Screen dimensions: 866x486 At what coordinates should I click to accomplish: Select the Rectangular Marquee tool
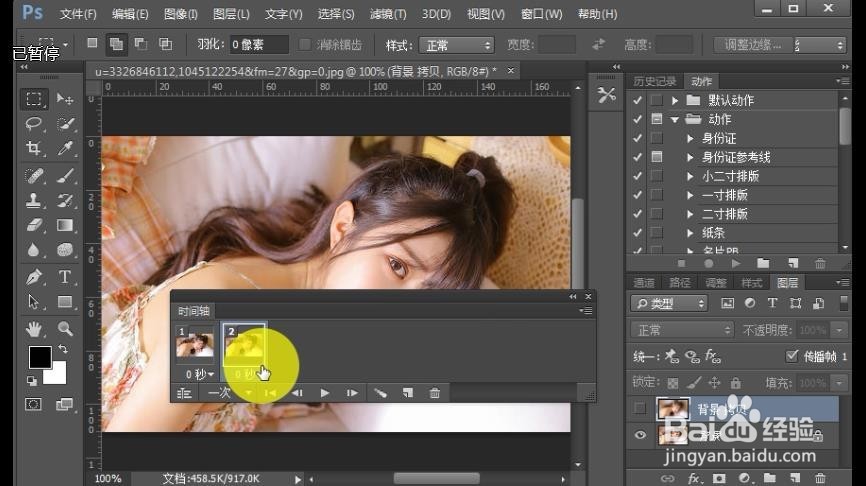[34, 99]
